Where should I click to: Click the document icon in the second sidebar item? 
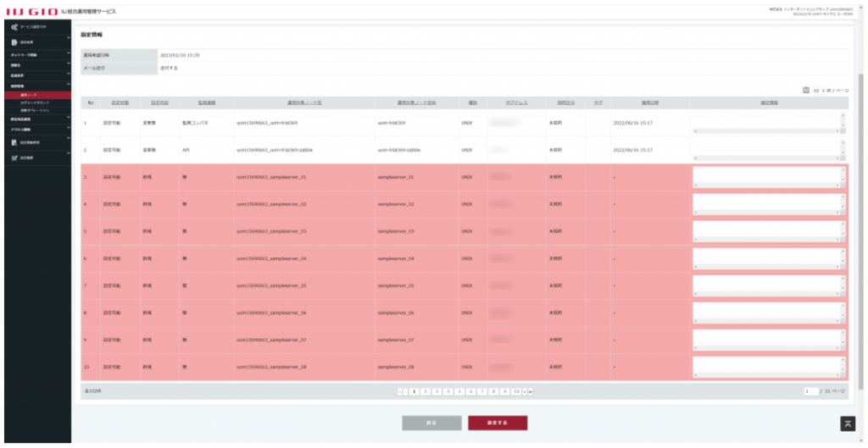[x=14, y=41]
